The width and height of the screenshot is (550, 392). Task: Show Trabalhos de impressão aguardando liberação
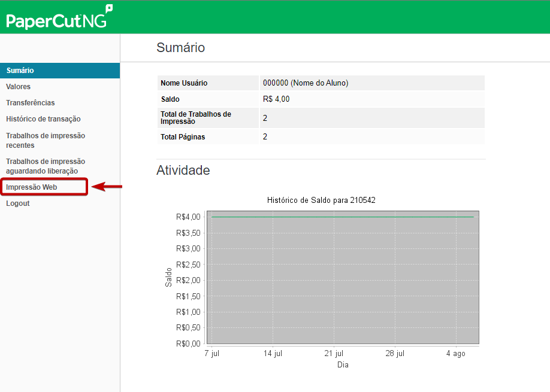click(x=46, y=166)
